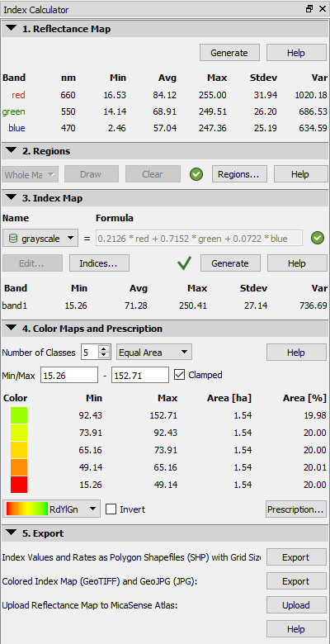Collapse 4. Color Maps and Prescription section
330x644 pixels.
click(12, 329)
